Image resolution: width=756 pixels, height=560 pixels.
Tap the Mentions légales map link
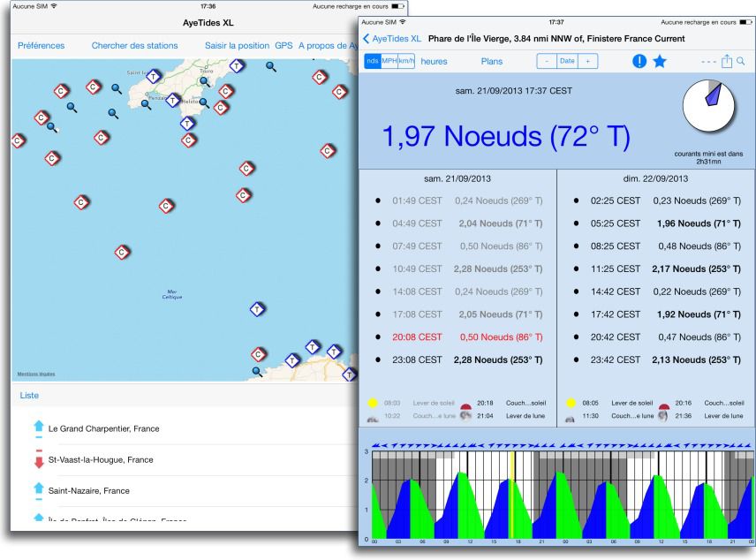[x=36, y=375]
